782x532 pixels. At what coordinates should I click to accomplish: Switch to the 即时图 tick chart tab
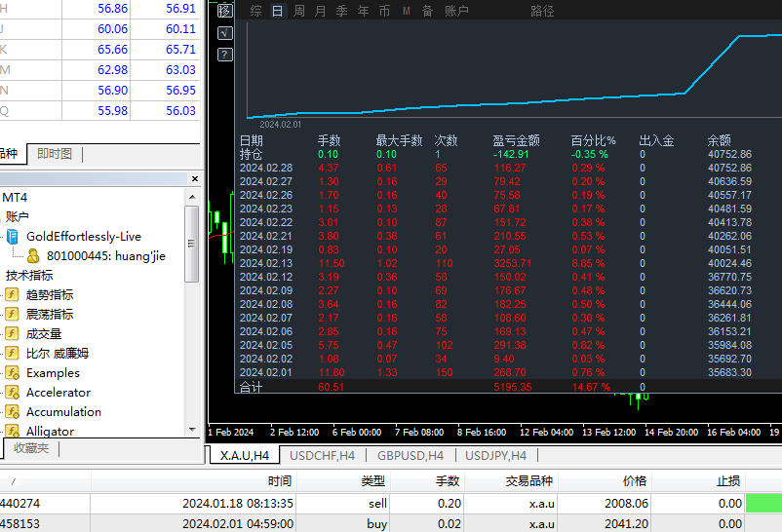pyautogui.click(x=55, y=154)
